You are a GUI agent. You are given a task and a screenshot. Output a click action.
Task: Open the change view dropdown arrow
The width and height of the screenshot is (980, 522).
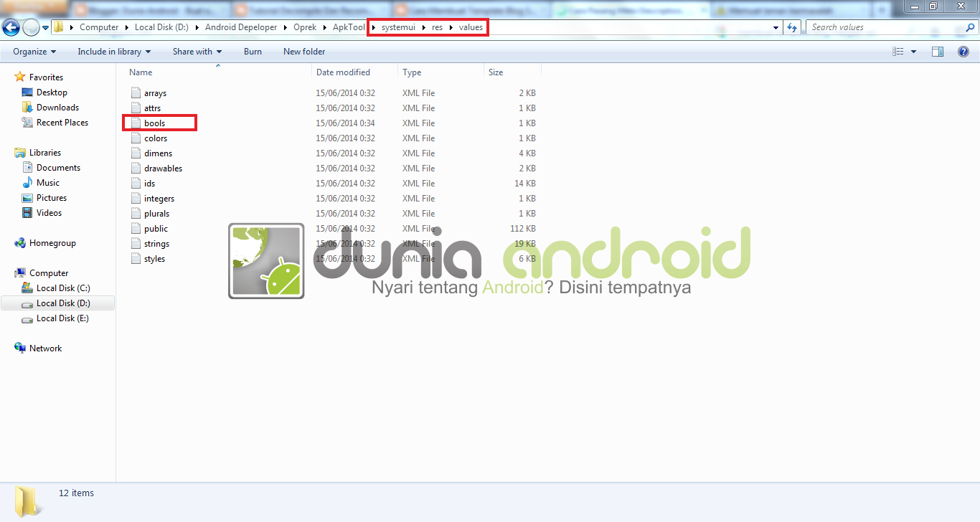pos(913,51)
